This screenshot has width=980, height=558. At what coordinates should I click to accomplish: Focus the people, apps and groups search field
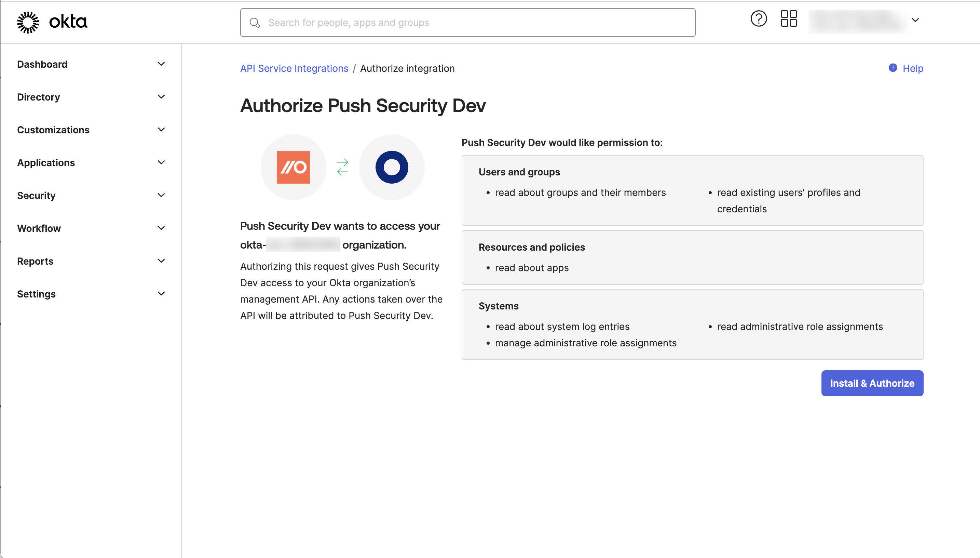(x=467, y=23)
